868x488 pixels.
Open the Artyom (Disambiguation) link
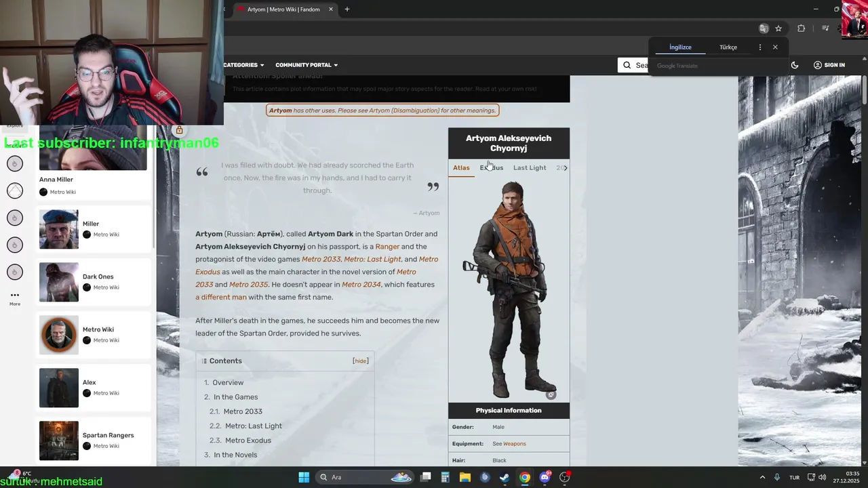403,110
